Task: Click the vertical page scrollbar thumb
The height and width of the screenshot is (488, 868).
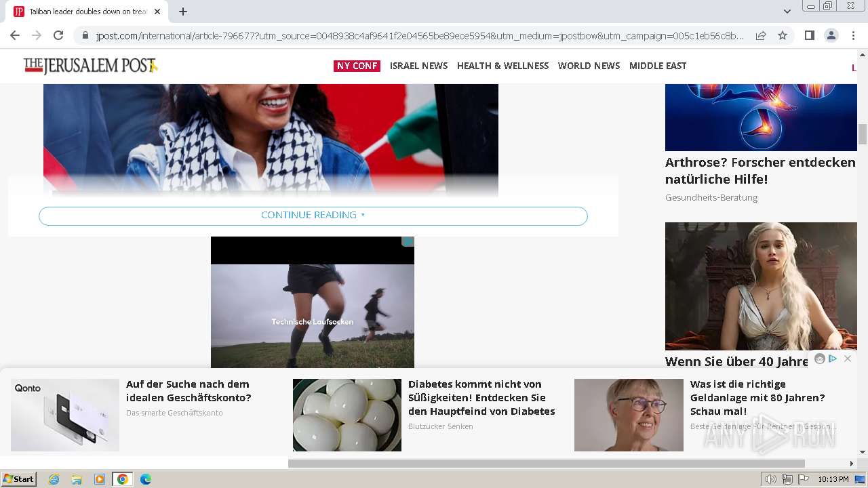Action: [863, 134]
